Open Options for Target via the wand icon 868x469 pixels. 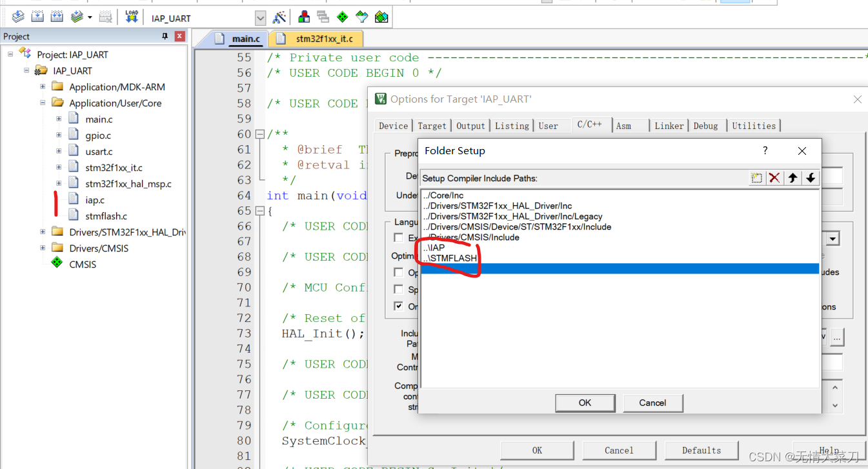click(279, 17)
